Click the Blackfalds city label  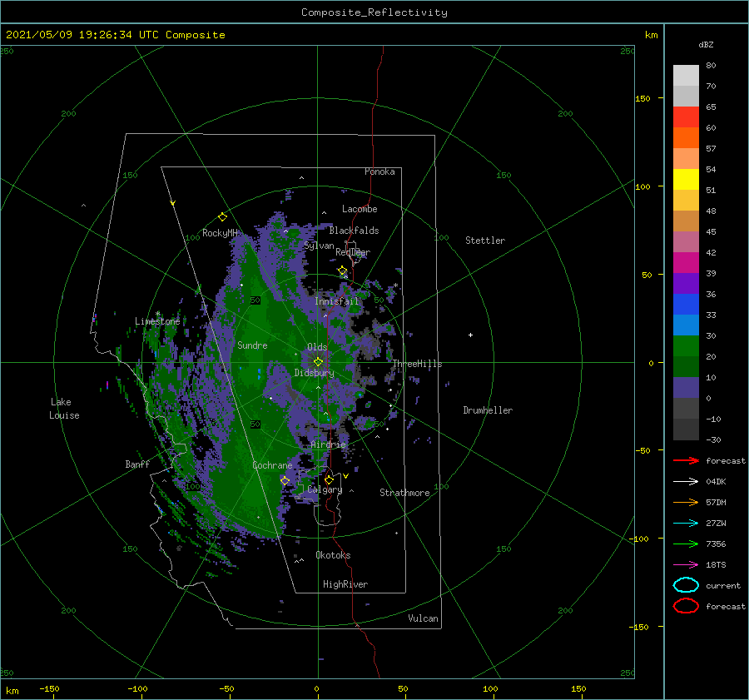tap(354, 231)
